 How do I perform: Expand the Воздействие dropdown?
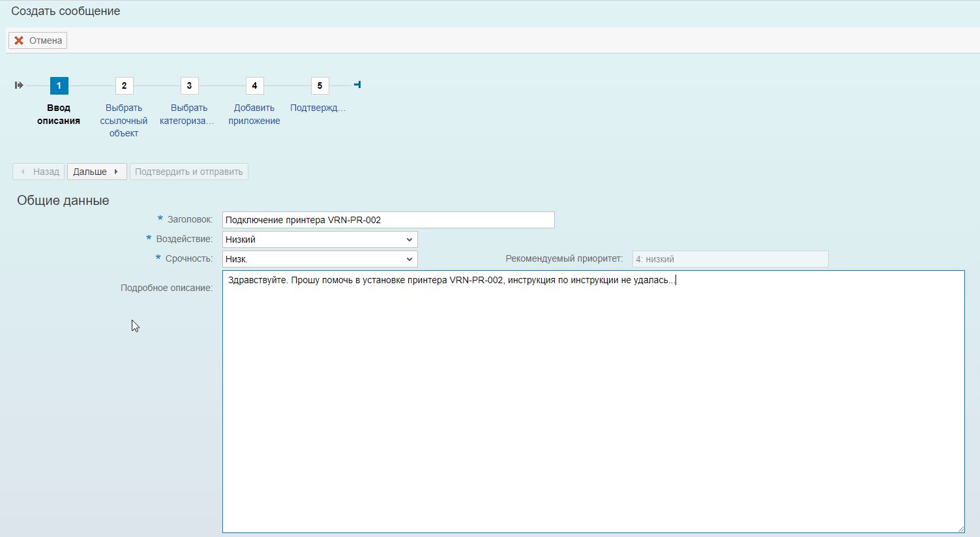coord(319,239)
